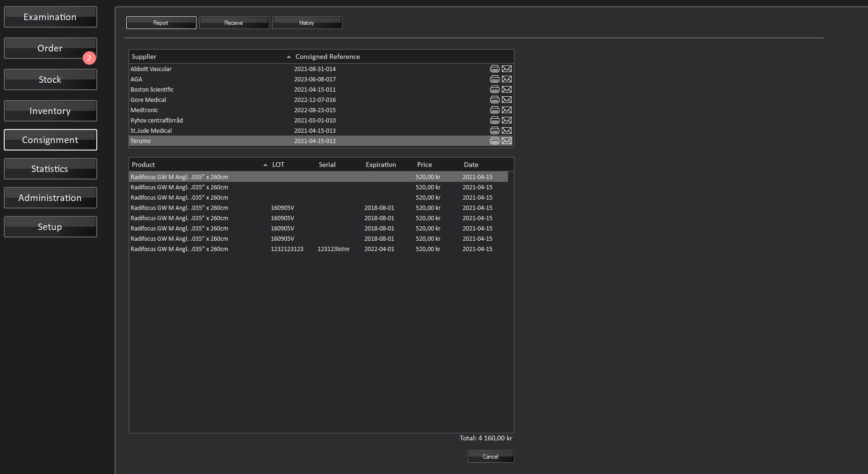Sort by the LOT column header
The image size is (868, 474).
(293, 165)
